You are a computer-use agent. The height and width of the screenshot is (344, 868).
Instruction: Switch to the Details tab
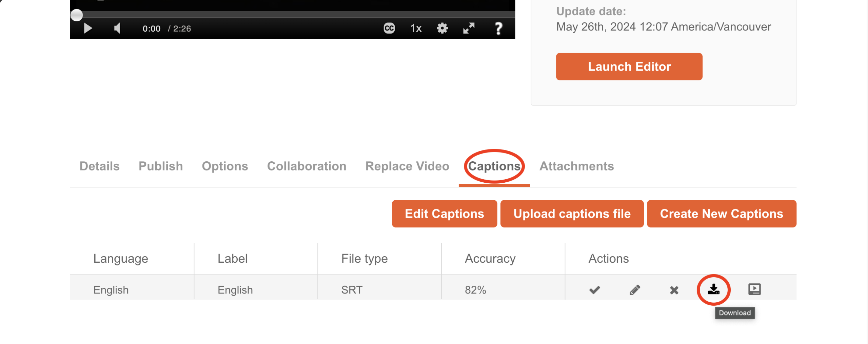coord(100,166)
